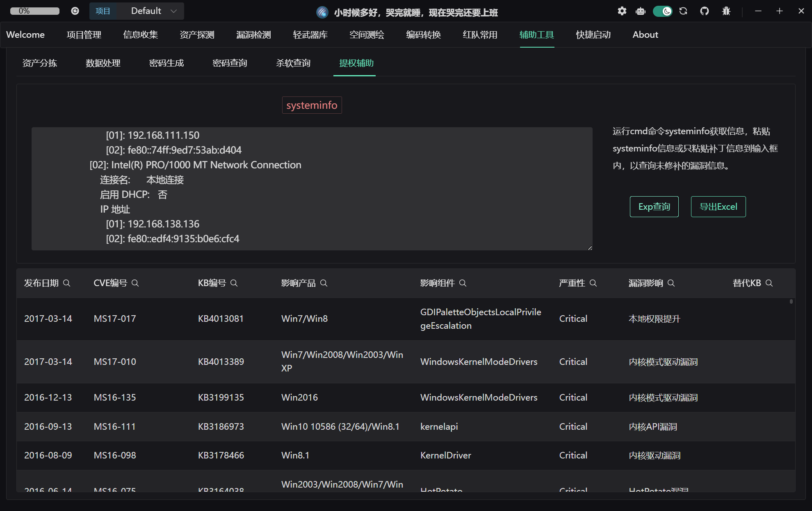Viewport: 812px width, 511px height.
Task: Click the robot assistant icon
Action: [x=641, y=11]
